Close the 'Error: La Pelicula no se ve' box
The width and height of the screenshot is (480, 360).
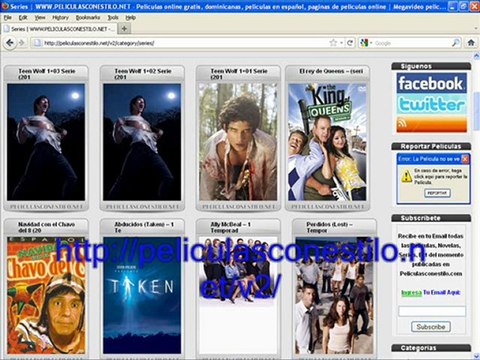click(x=465, y=159)
